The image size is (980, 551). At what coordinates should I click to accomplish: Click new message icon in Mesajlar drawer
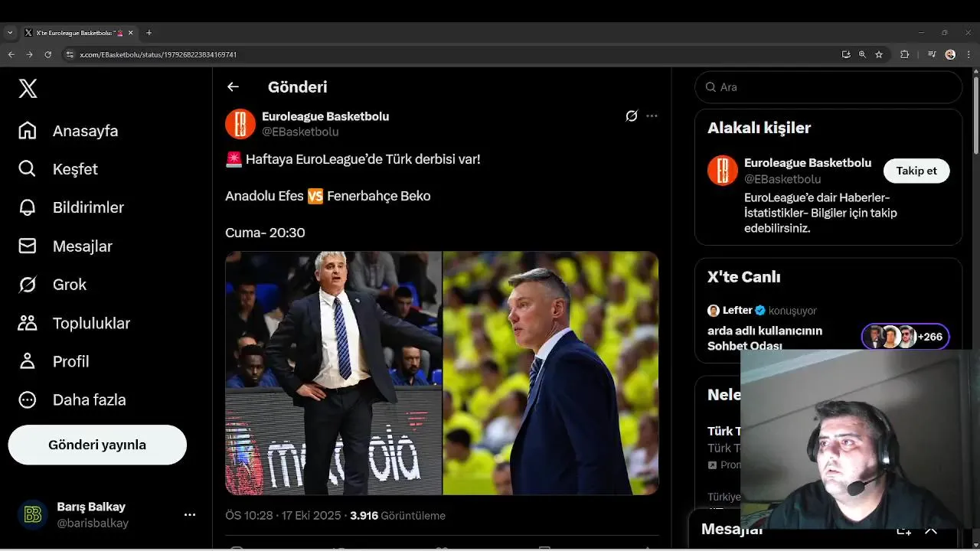(x=903, y=530)
